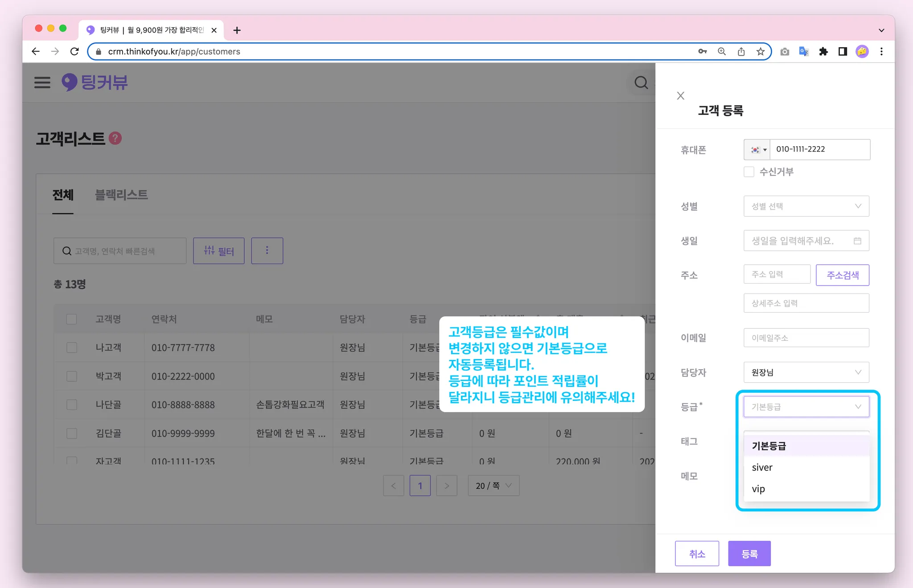Click the help question mark beside 고객리스트

click(x=115, y=139)
